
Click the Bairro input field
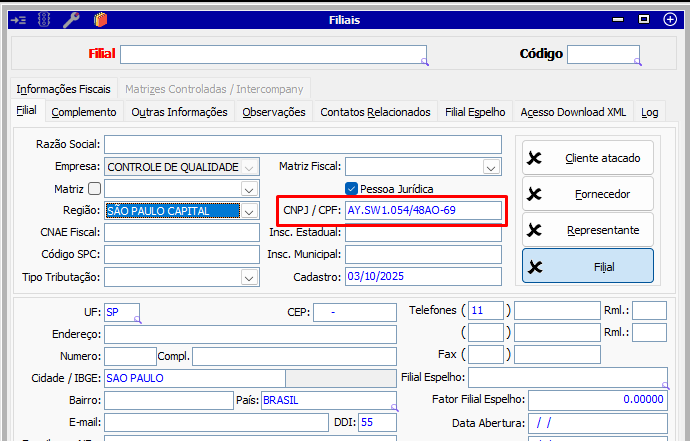tap(169, 401)
